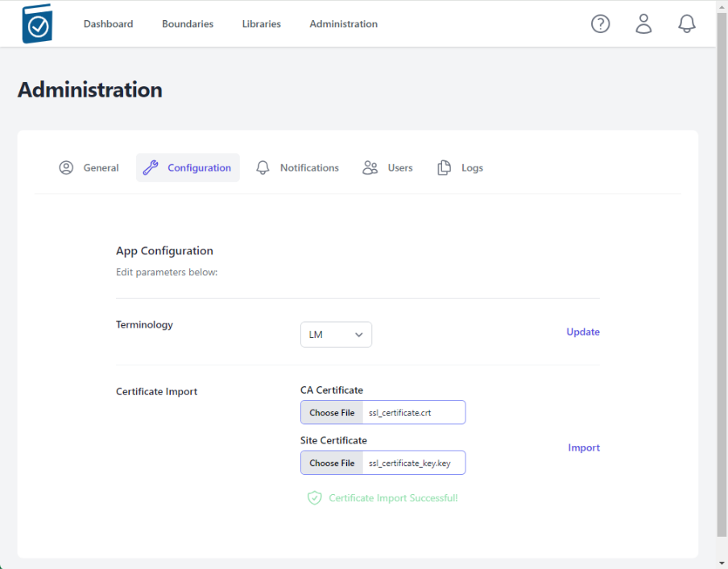
Task: Click the Logs tab documents icon
Action: click(x=444, y=167)
